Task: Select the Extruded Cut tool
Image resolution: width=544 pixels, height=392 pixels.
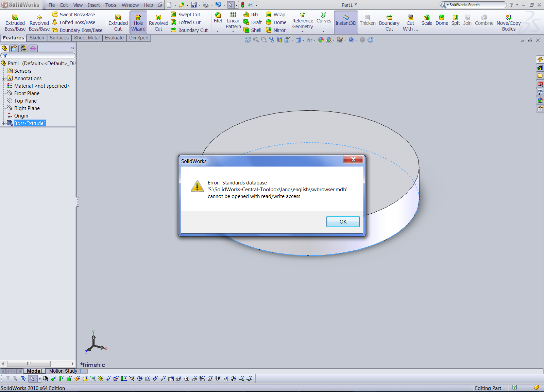Action: coord(118,23)
